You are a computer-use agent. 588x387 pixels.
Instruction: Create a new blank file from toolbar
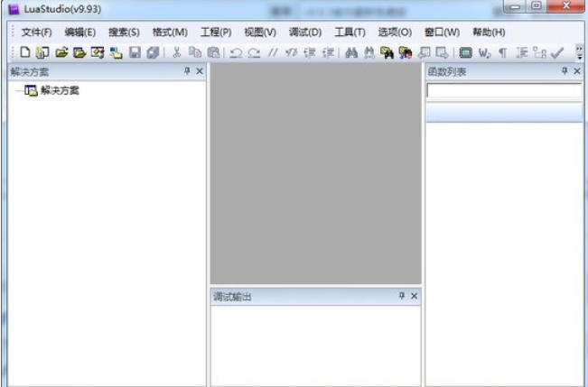click(24, 52)
